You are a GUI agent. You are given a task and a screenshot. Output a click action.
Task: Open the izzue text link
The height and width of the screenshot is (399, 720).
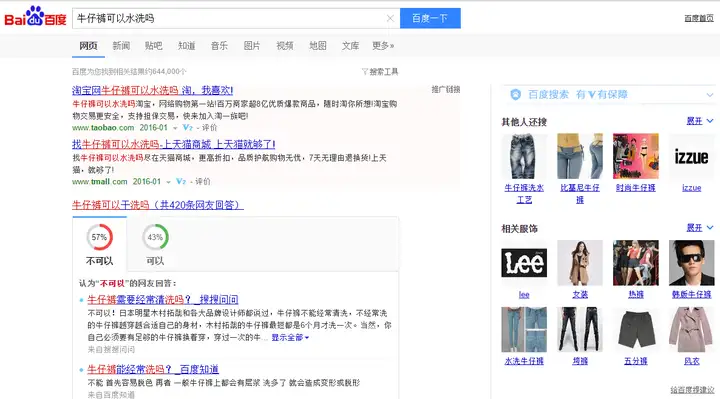[692, 188]
